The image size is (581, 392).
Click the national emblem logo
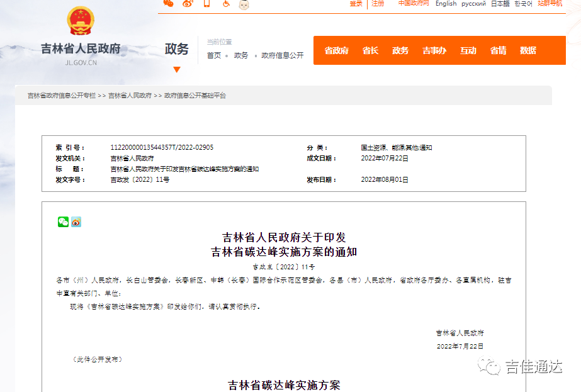coord(80,21)
